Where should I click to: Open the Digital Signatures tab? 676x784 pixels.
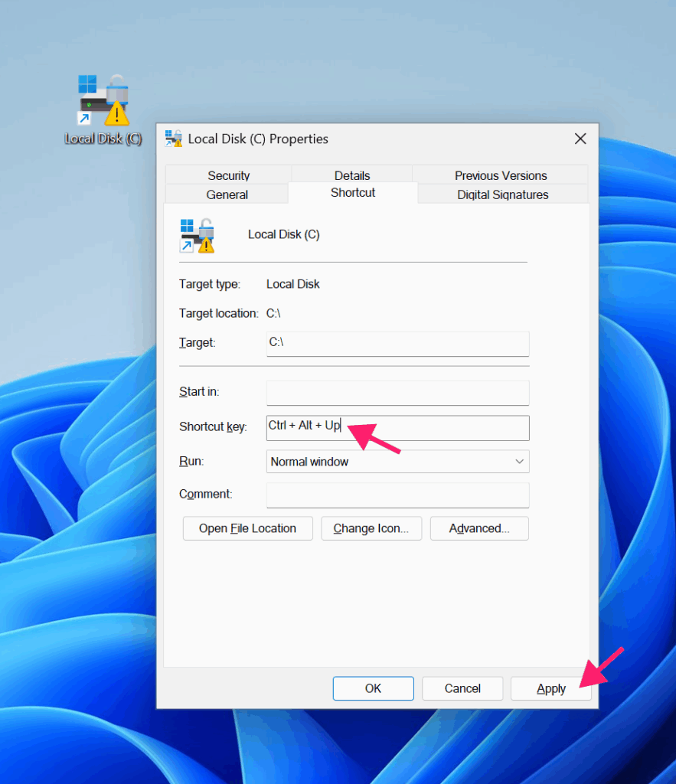(502, 194)
